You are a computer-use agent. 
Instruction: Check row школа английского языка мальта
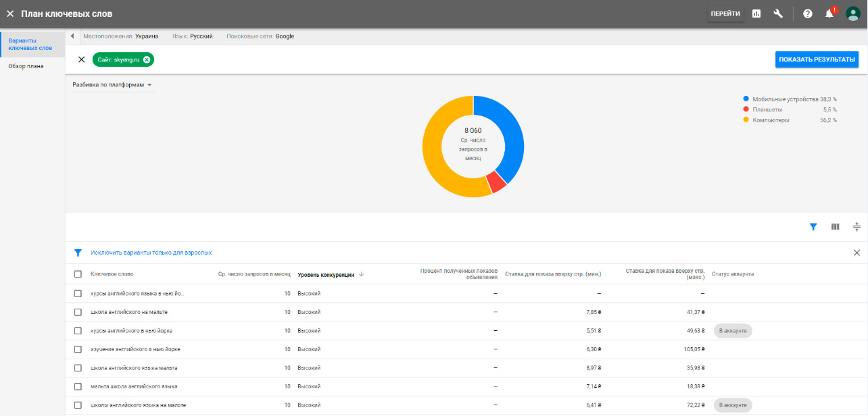78,368
